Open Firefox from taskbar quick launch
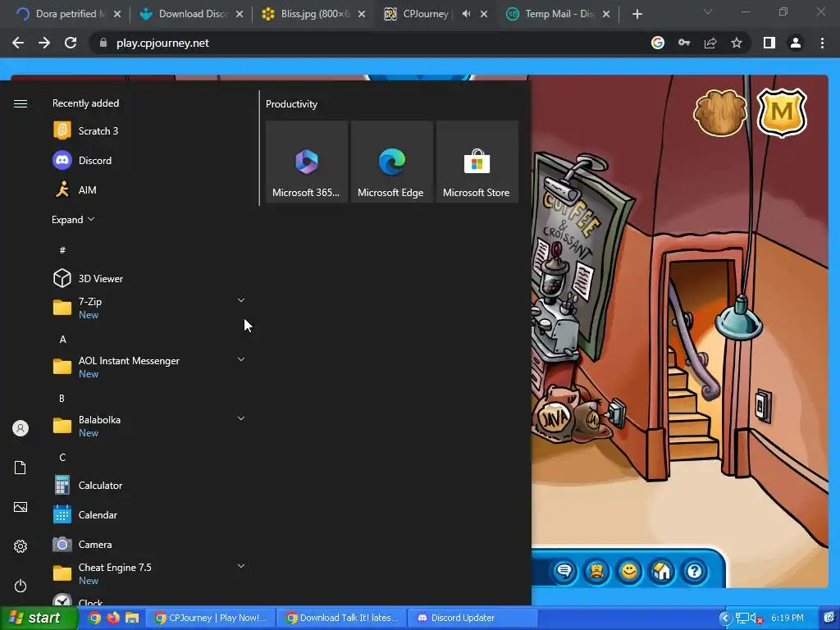 tap(113, 618)
